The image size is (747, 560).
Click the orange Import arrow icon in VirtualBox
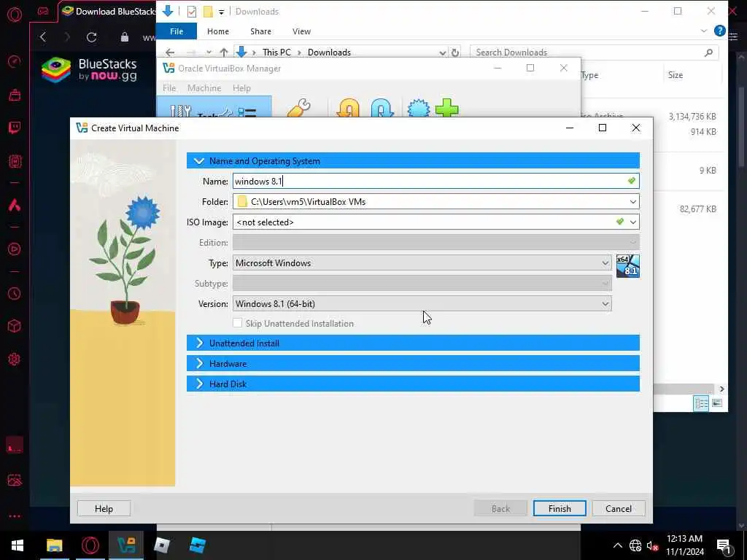pos(348,108)
